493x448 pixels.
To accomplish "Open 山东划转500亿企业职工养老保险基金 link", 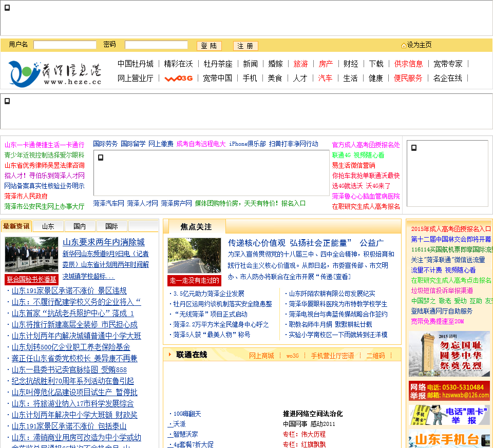I will [71, 347].
